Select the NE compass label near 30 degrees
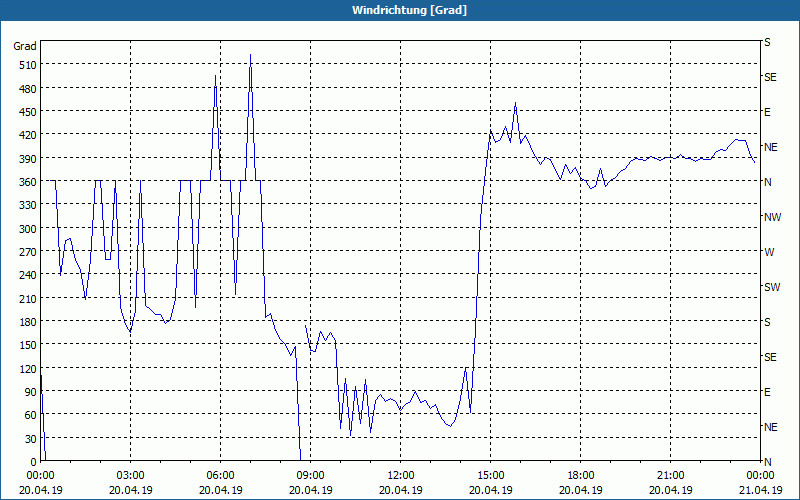800x500 pixels. pos(770,427)
